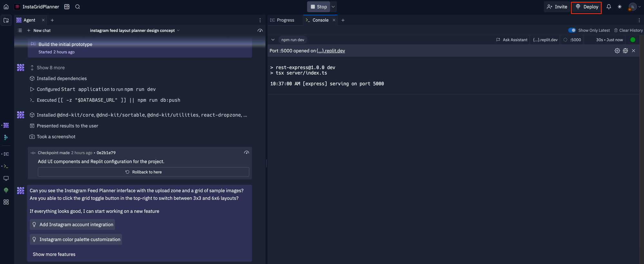The height and width of the screenshot is (264, 644).
Task: Show more features
Action: [x=54, y=254]
